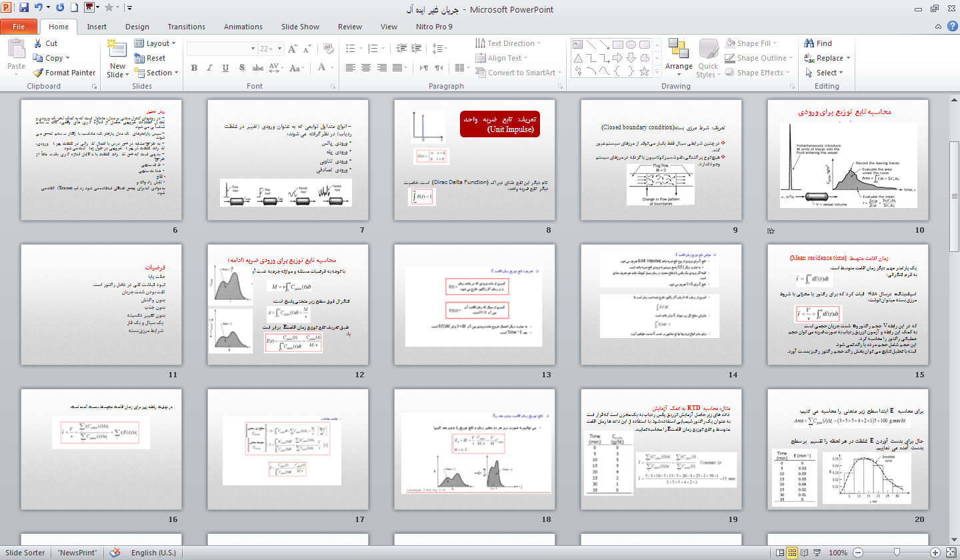Click the Save icon in quick access toolbar
Screen dimensions: 960x560
click(24, 8)
